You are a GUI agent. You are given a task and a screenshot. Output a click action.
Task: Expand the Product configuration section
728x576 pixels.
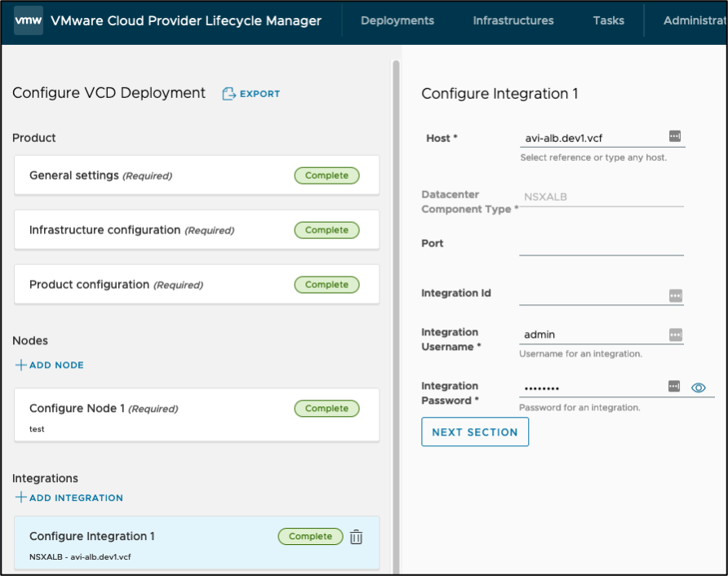click(197, 285)
